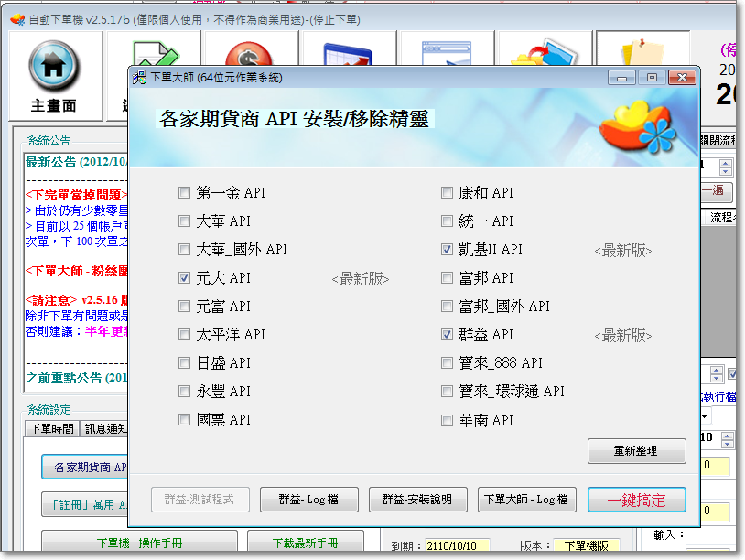Screen dimensions: 745x560
Task: Close the 下單大師 dialog
Action: [682, 78]
